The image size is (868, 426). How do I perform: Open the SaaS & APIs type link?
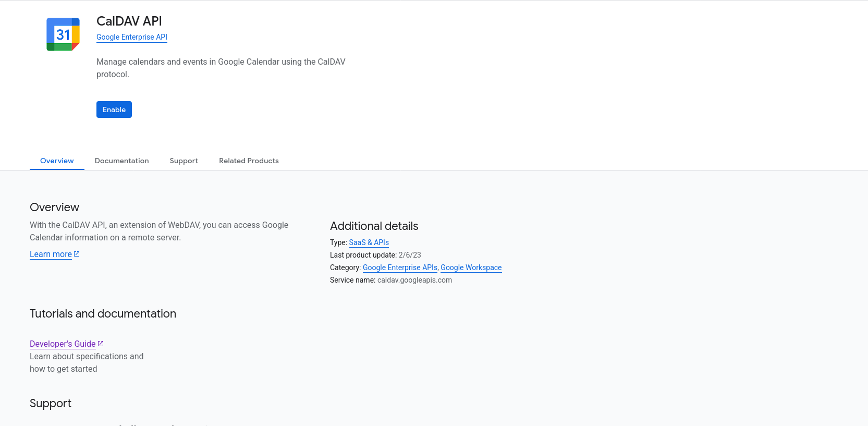pos(369,242)
